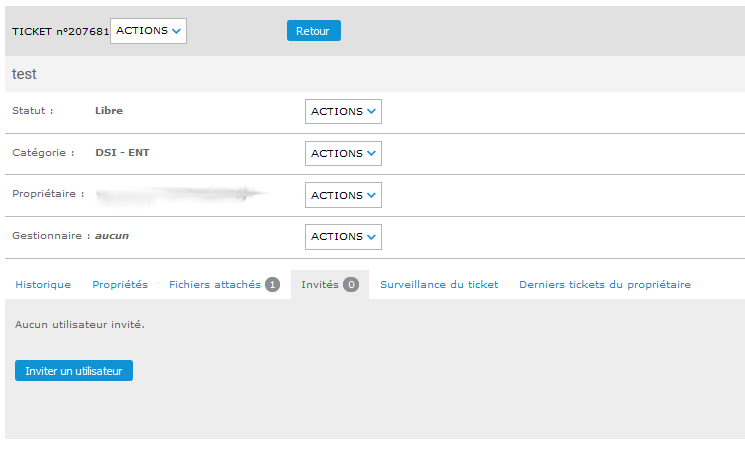Open the ACTIONS dropdown beside ticket n°207681
The height and width of the screenshot is (449, 745).
tap(148, 31)
